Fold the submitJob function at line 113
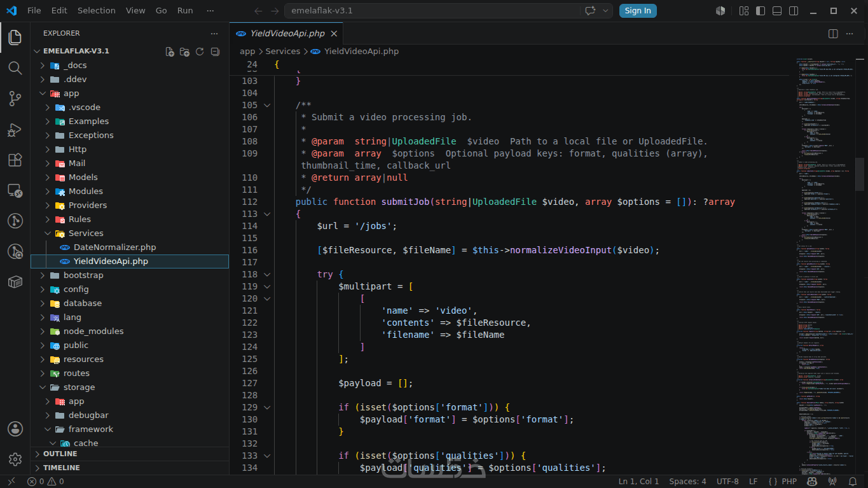The height and width of the screenshot is (488, 868). tap(267, 214)
